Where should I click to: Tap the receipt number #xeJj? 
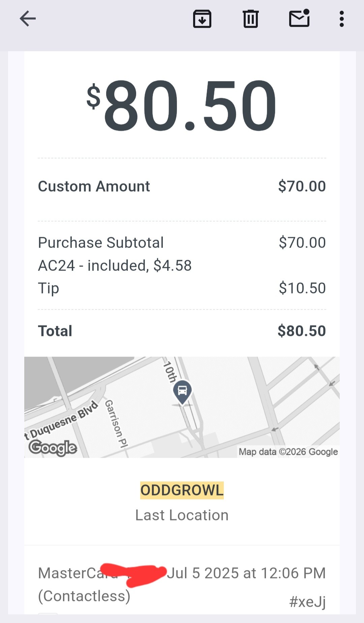point(307,601)
